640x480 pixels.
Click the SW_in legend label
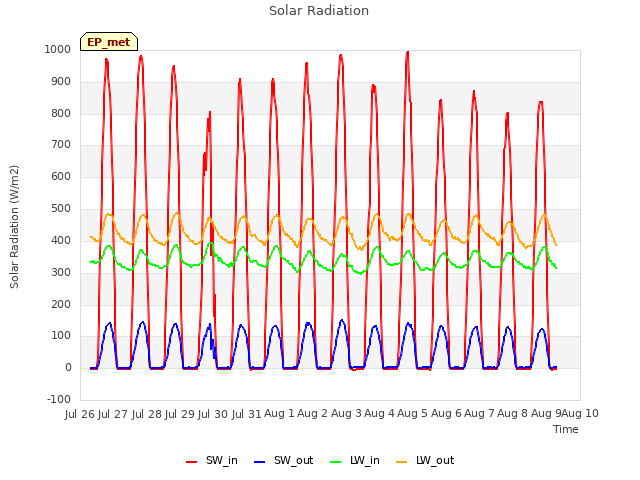click(x=222, y=460)
